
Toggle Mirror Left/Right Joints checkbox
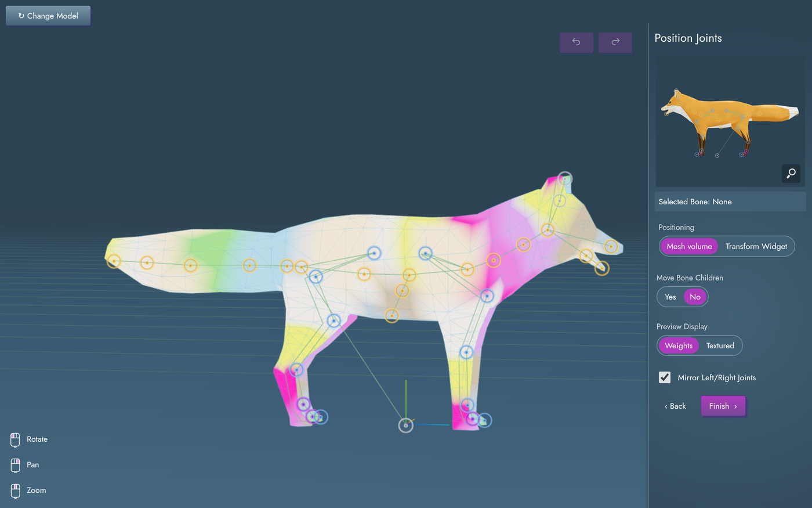tap(665, 377)
